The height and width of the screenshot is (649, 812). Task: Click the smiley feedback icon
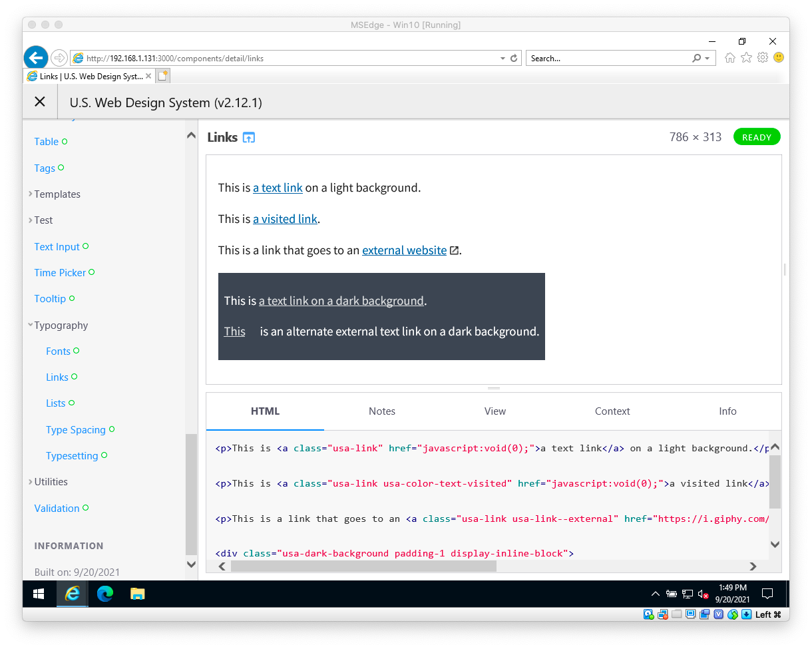click(778, 58)
